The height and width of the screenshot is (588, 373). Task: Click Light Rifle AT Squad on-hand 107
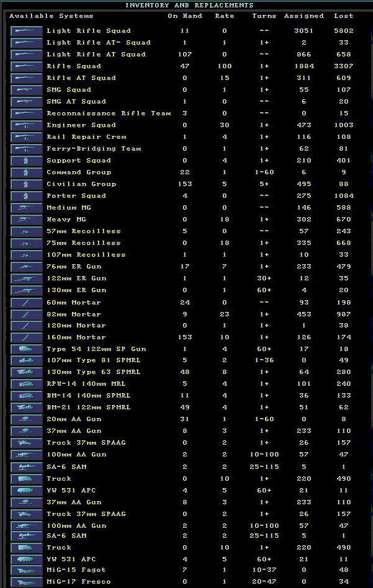click(x=184, y=55)
